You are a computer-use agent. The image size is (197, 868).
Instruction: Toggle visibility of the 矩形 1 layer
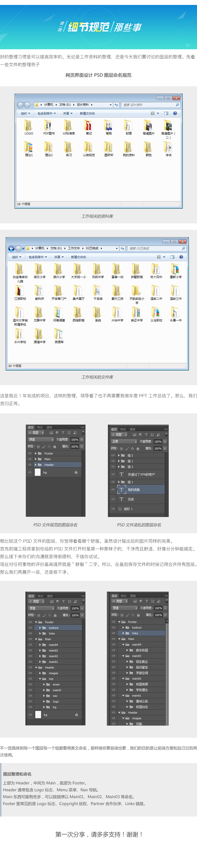[113, 509]
